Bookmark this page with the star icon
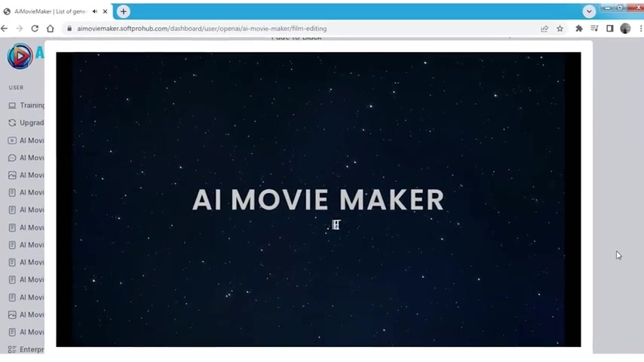Image resolution: width=644 pixels, height=362 pixels. click(x=560, y=29)
